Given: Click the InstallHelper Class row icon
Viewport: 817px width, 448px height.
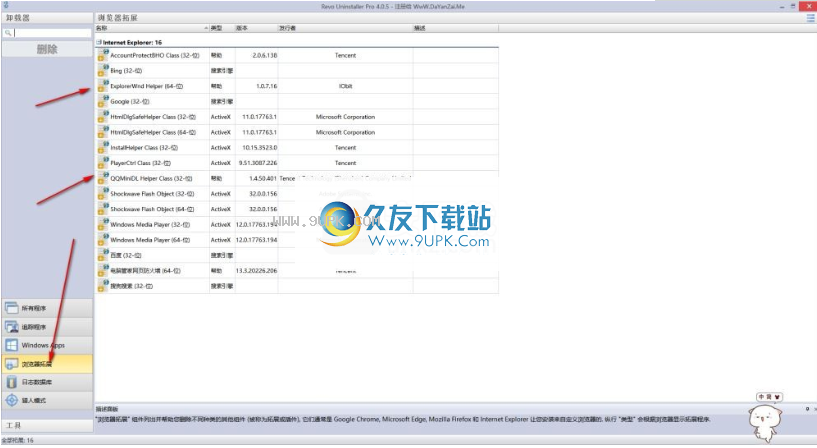Looking at the screenshot, I should pyautogui.click(x=103, y=147).
